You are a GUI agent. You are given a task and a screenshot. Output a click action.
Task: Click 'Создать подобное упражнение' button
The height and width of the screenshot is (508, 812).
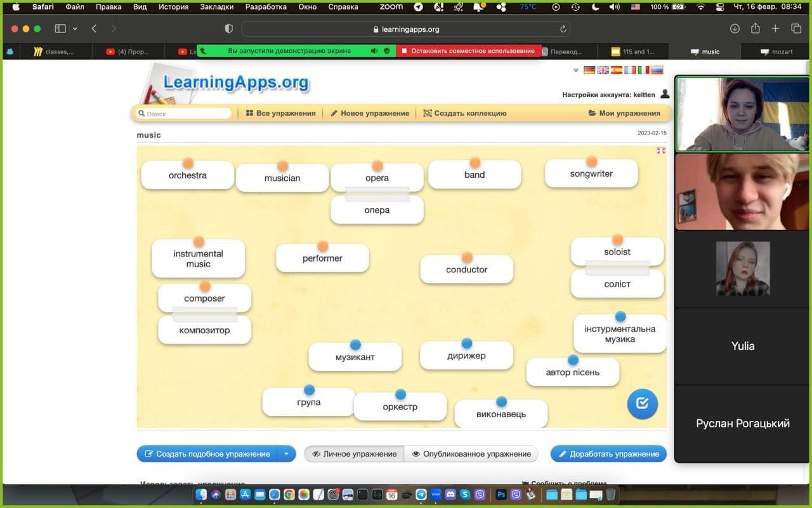(207, 453)
